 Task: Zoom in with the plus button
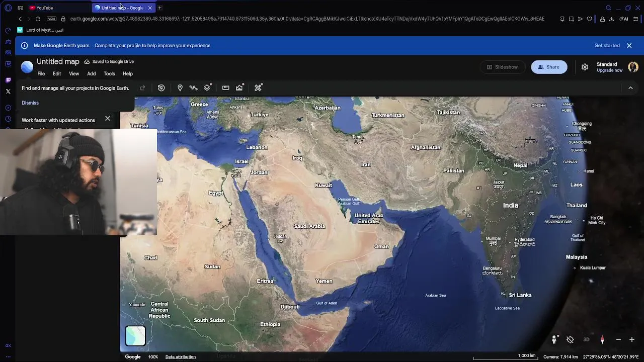coord(632,339)
